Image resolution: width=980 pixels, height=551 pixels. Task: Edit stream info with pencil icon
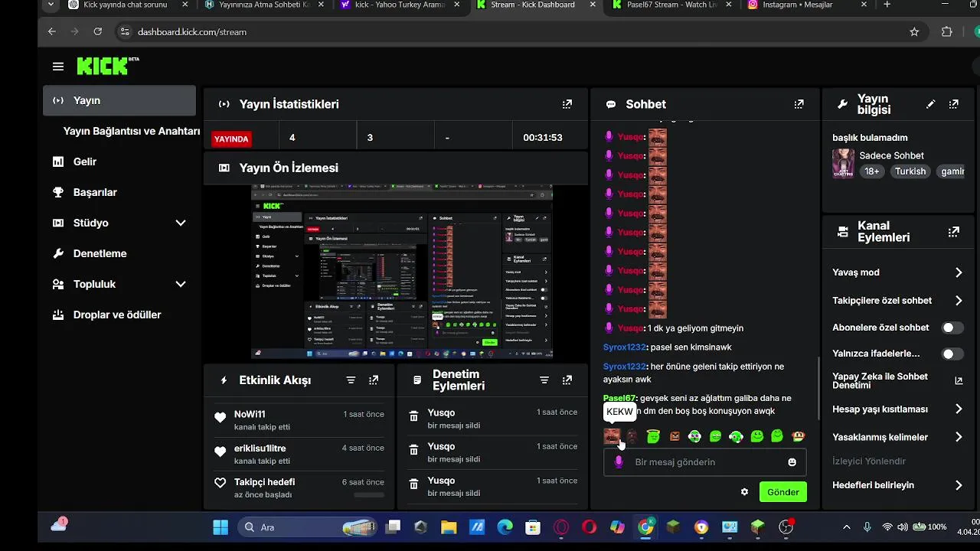pos(930,104)
